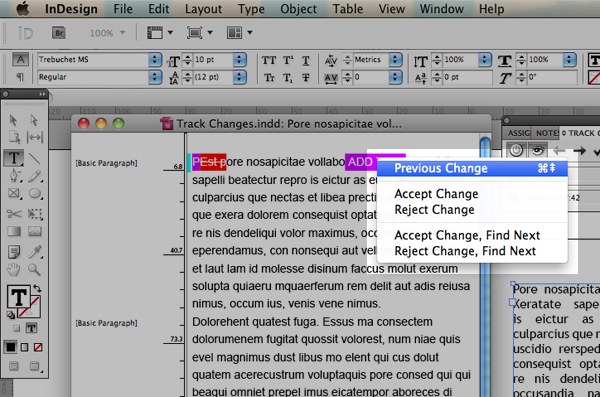Select the Note tool

point(14,252)
